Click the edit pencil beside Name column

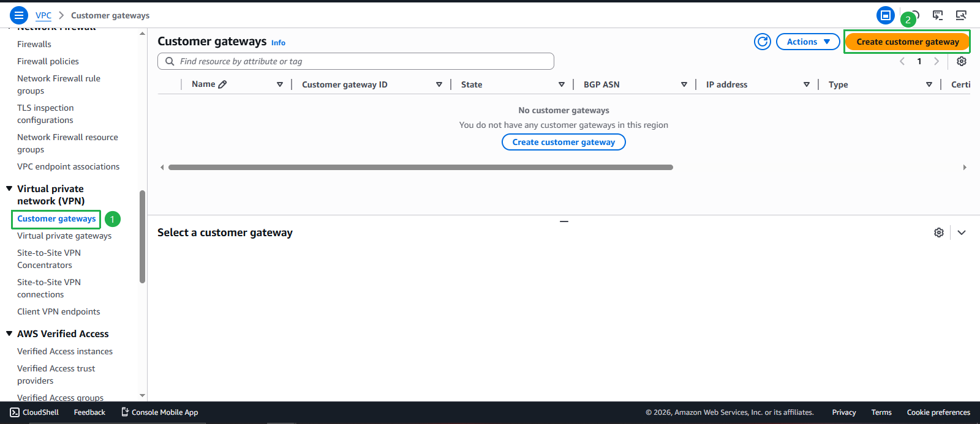(x=222, y=84)
